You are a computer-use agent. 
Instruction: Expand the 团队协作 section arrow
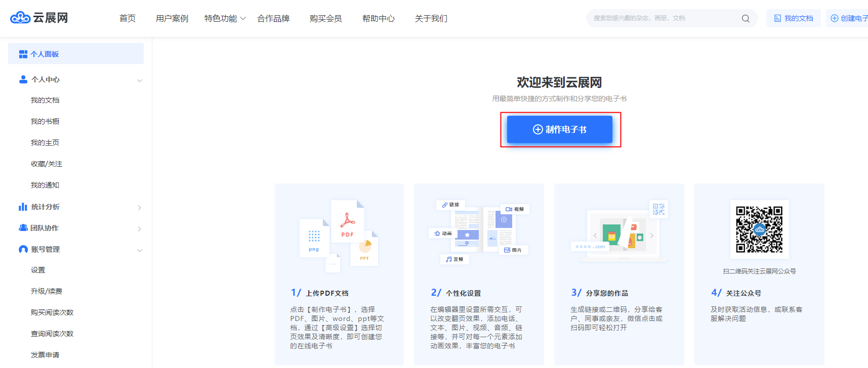(140, 229)
